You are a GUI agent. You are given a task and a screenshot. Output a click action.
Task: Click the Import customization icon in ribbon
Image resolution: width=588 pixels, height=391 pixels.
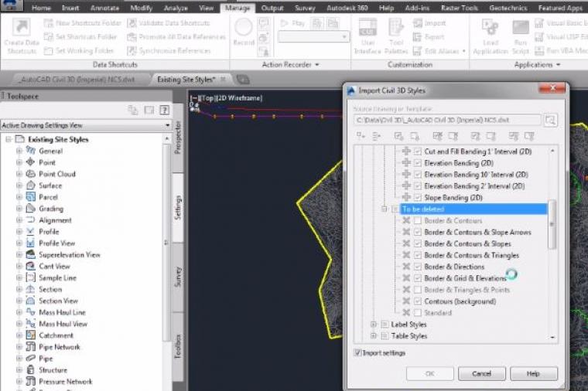coord(417,23)
